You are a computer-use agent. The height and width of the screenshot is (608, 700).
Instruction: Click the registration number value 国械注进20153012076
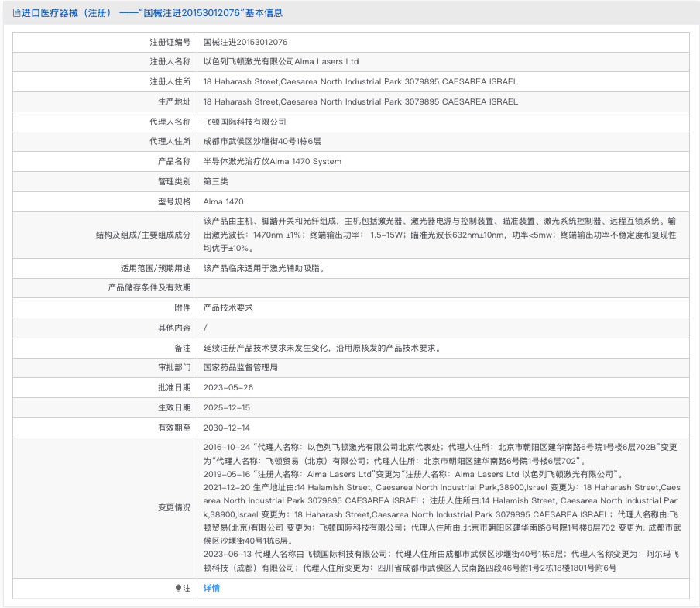coord(245,42)
